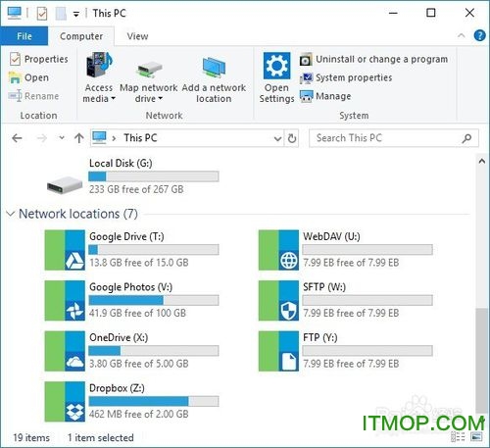The image size is (490, 448).
Task: Click the Local Disk (G:) capacity bar
Action: click(x=154, y=176)
